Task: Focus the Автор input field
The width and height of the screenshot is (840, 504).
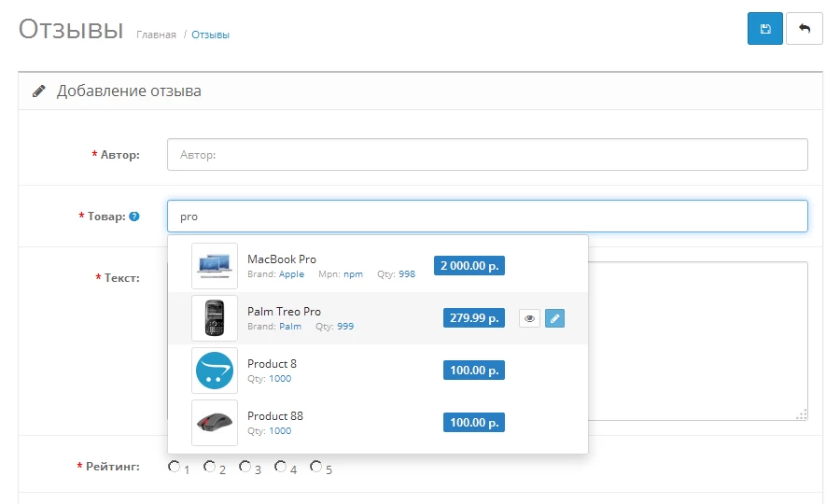Action: 487,155
